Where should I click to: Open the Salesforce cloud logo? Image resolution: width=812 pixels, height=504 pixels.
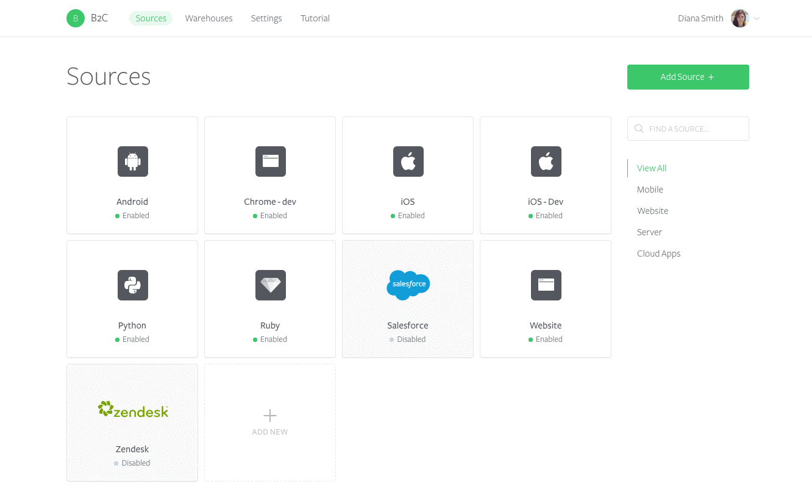408,285
